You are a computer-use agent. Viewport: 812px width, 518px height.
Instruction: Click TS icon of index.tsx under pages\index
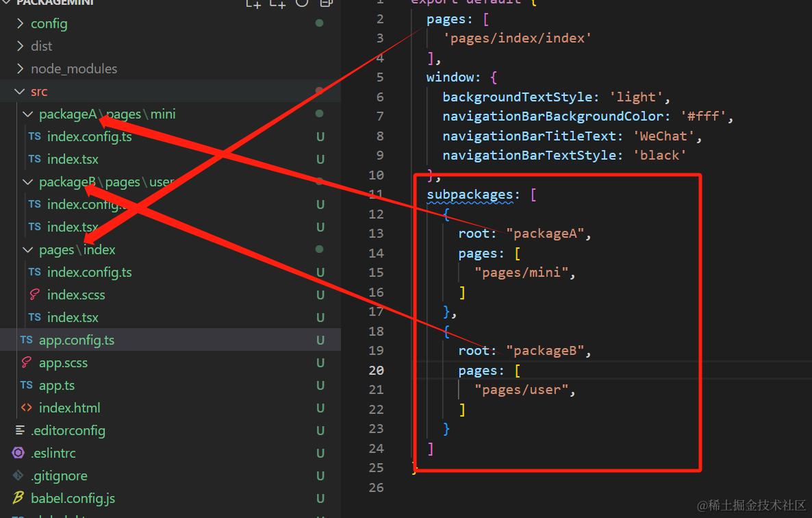coord(35,317)
